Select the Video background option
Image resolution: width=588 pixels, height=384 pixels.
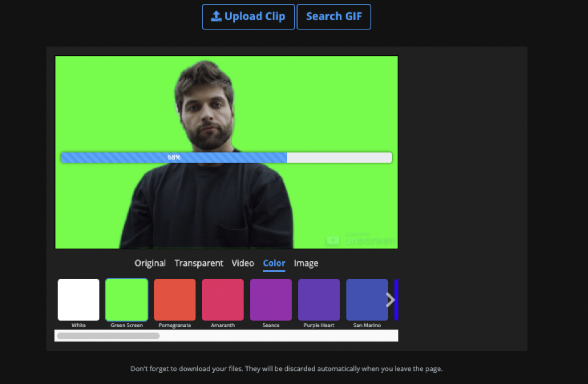tap(243, 263)
